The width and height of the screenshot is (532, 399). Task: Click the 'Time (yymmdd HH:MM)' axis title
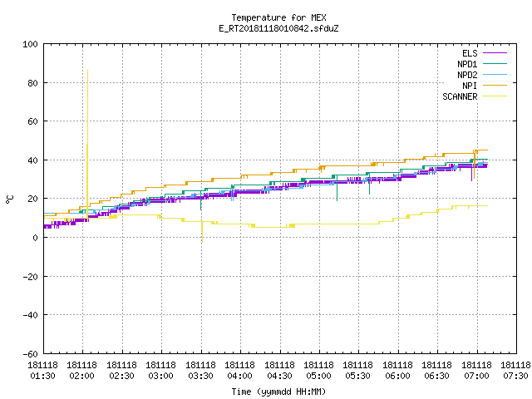[278, 392]
